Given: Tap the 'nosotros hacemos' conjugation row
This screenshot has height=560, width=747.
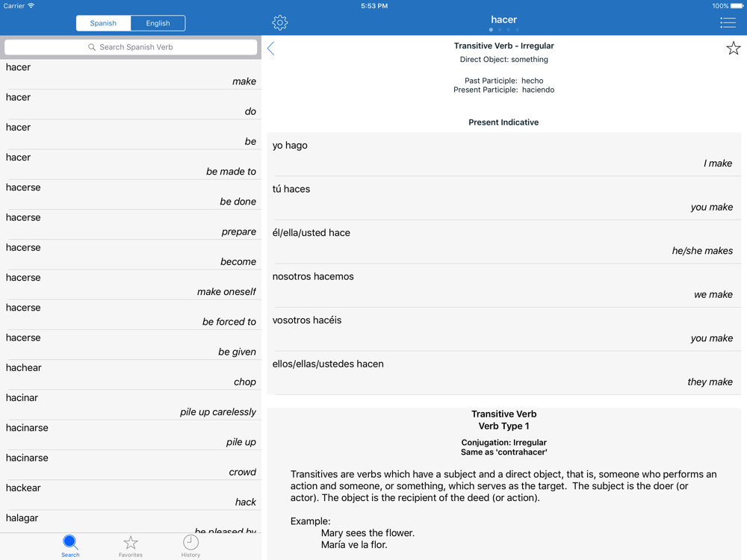Looking at the screenshot, I should (504, 285).
